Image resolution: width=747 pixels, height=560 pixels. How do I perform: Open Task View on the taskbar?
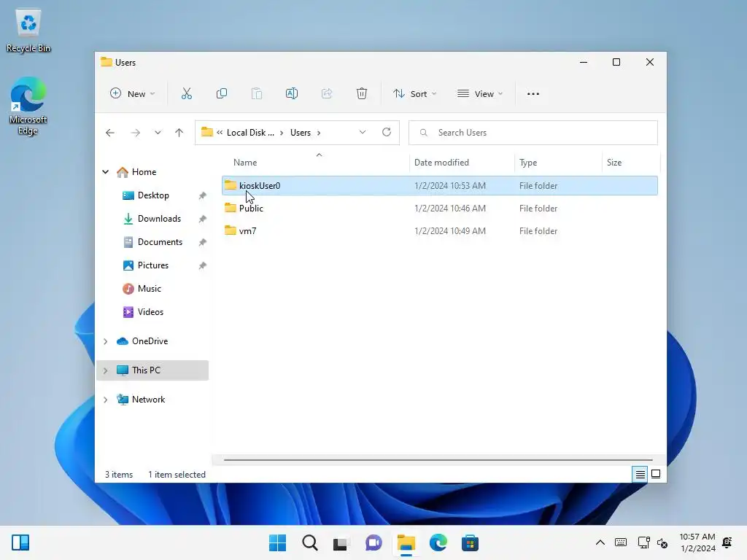pyautogui.click(x=341, y=543)
